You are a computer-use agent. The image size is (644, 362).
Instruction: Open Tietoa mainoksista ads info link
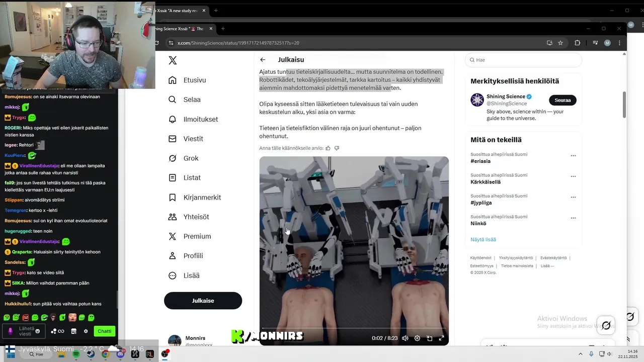click(517, 266)
